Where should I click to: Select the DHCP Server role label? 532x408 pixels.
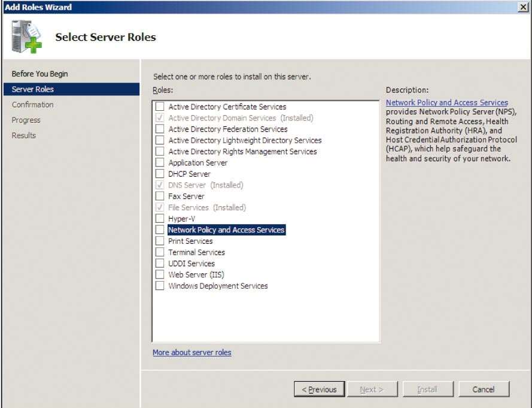pos(189,174)
